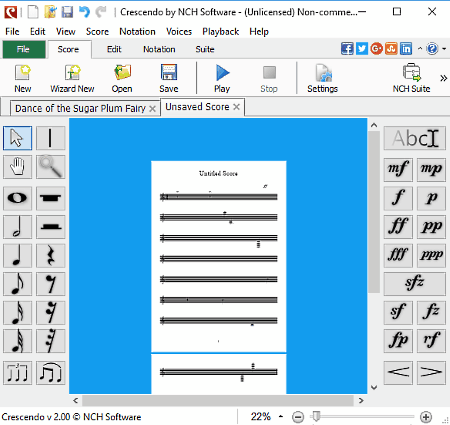This screenshot has width=450, height=425.
Task: Open the Voices menu
Action: (x=179, y=32)
